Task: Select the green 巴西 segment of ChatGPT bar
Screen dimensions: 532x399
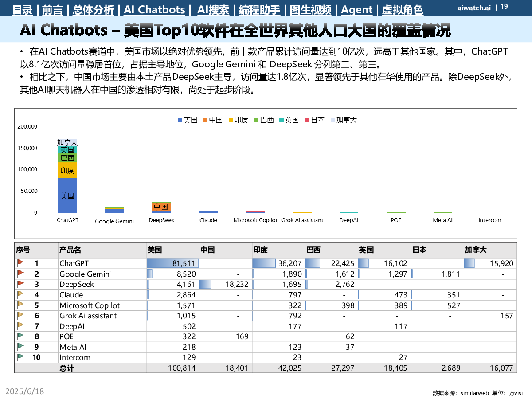Action: pyautogui.click(x=67, y=157)
